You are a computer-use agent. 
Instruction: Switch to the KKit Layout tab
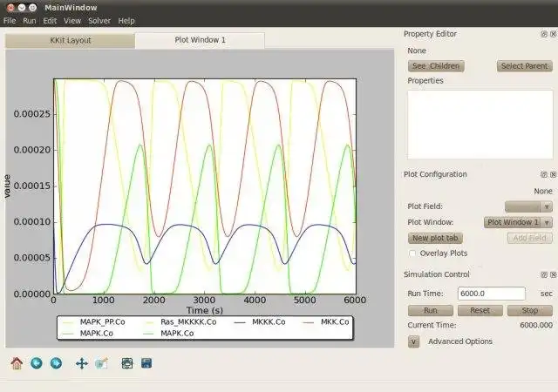pos(70,40)
